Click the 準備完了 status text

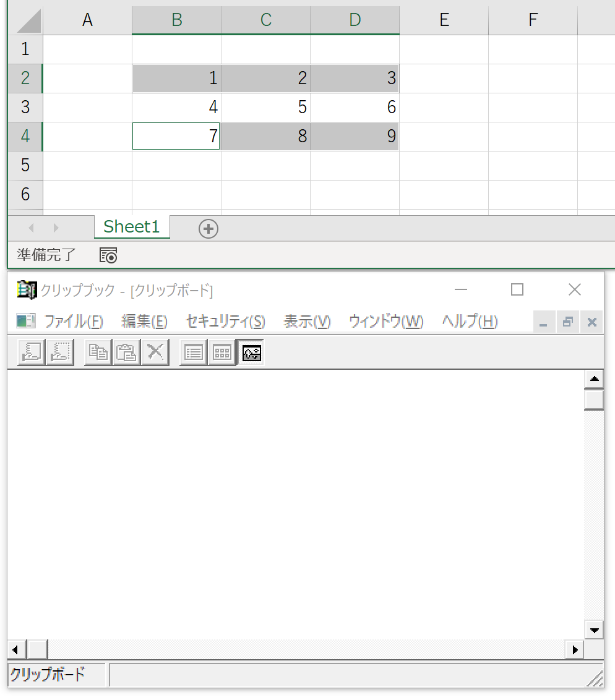click(46, 255)
